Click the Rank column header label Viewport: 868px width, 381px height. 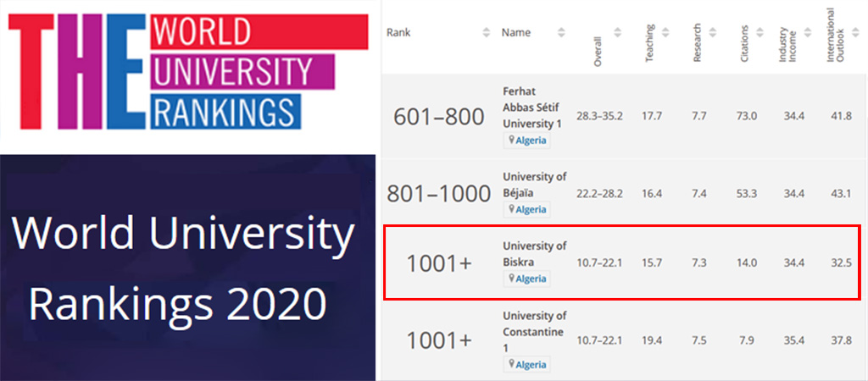tap(398, 33)
